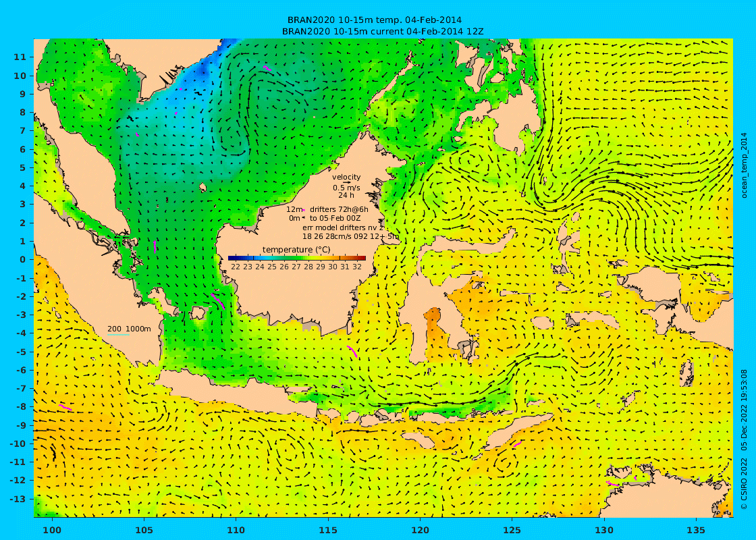The height and width of the screenshot is (540, 756).
Task: Click the longitude label '130'
Action: (x=603, y=529)
